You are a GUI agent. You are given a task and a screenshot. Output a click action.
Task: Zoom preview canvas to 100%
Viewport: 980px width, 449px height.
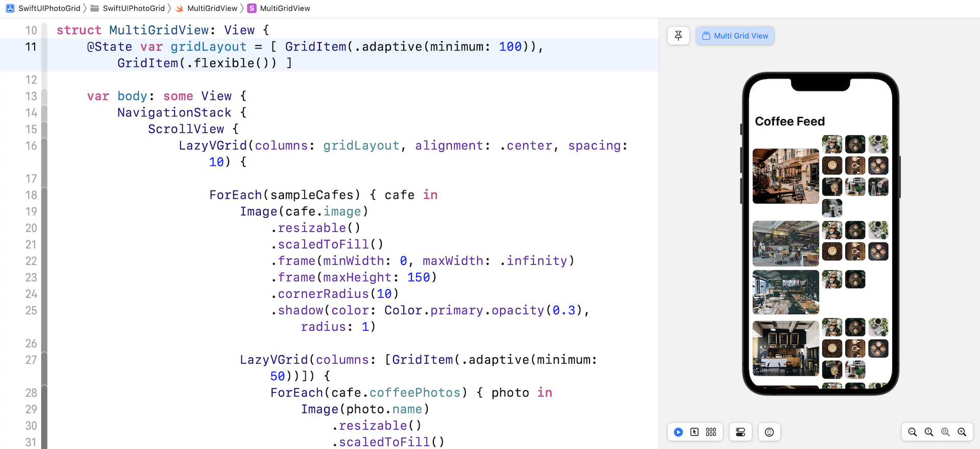click(929, 432)
